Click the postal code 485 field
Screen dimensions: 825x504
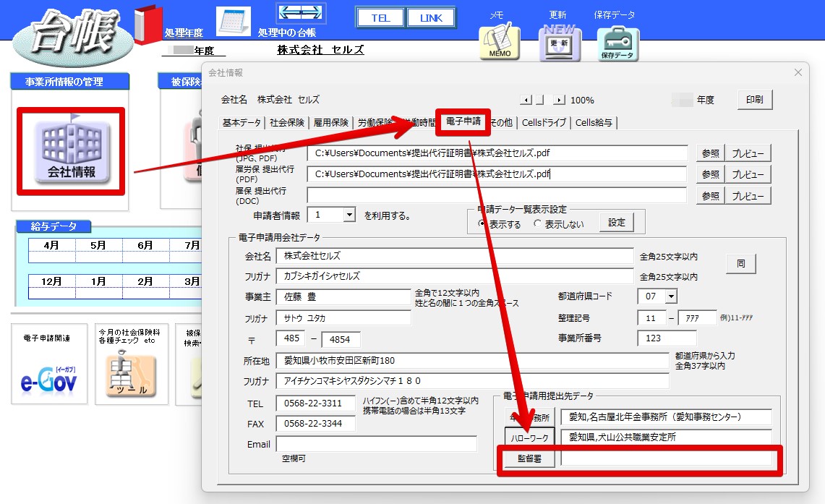290,339
